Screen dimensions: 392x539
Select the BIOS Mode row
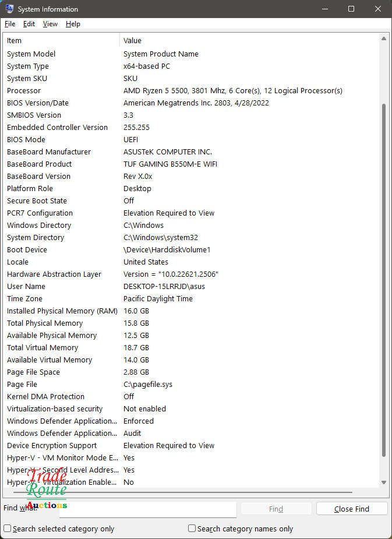tap(191, 140)
